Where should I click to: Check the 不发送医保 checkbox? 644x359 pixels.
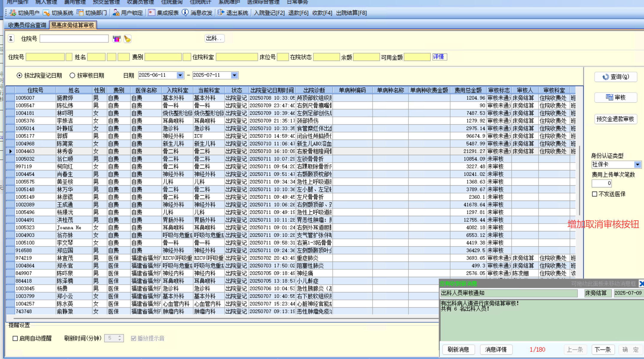pyautogui.click(x=595, y=194)
